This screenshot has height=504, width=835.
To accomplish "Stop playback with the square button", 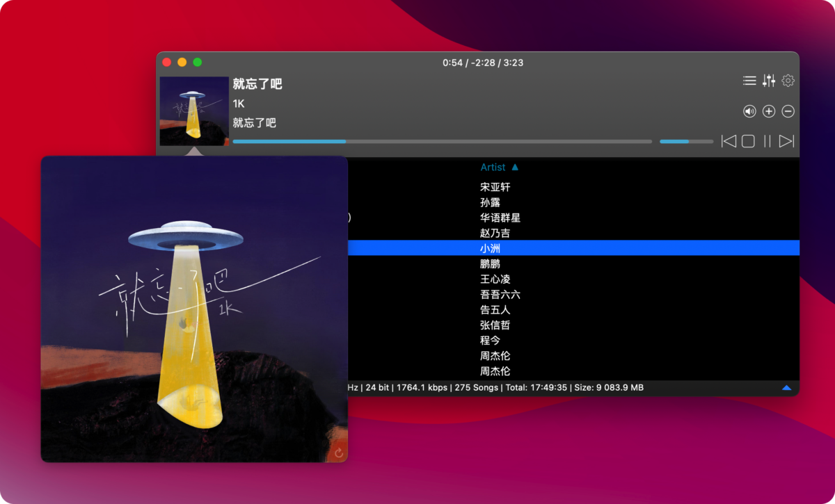I will coord(748,141).
